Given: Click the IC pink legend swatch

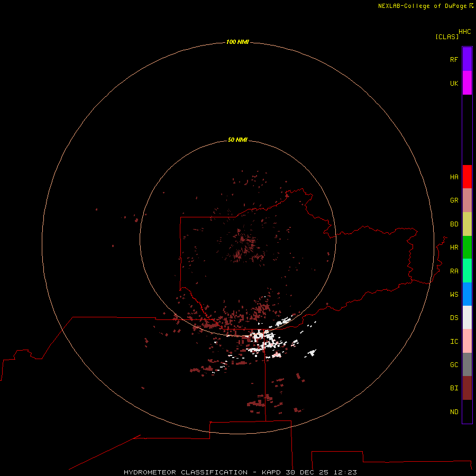Looking at the screenshot, I should pyautogui.click(x=467, y=341).
